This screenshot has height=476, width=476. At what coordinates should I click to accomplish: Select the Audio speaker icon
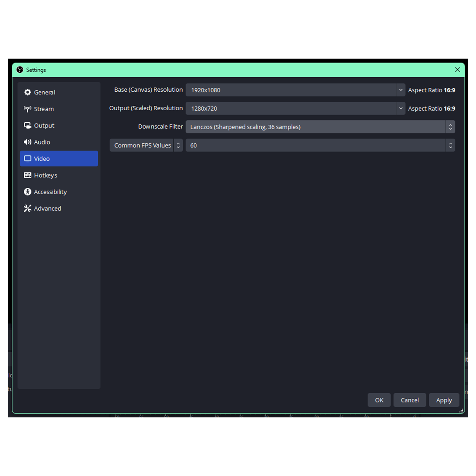tap(27, 142)
